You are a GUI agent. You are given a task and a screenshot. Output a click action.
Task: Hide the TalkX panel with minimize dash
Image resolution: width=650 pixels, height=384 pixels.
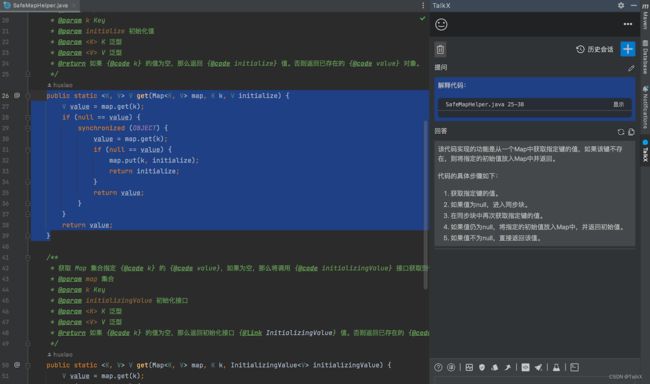pyautogui.click(x=633, y=5)
